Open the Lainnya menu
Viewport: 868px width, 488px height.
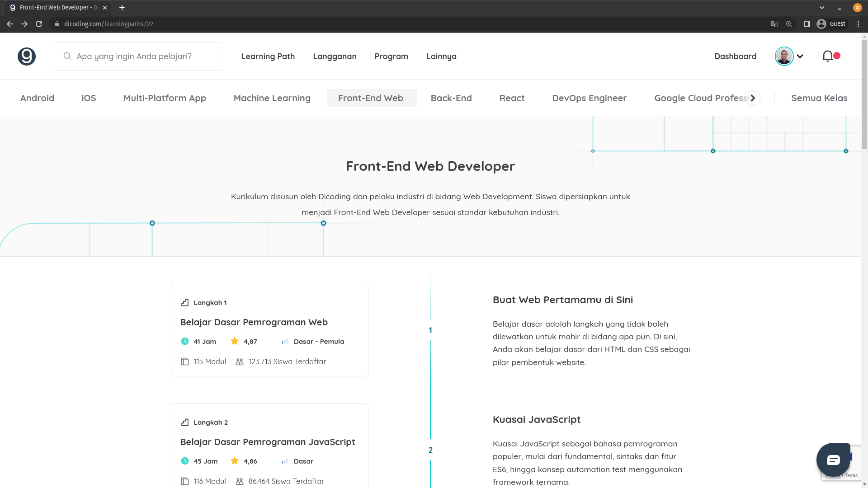[x=441, y=56]
